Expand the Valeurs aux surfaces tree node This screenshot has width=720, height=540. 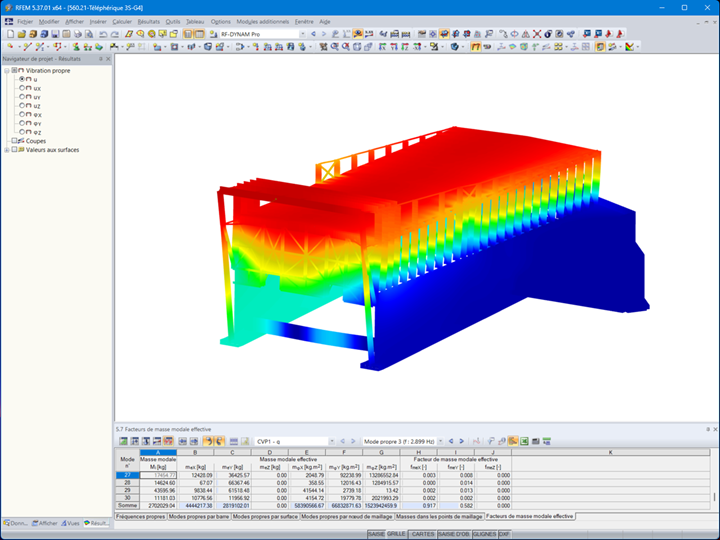6,150
